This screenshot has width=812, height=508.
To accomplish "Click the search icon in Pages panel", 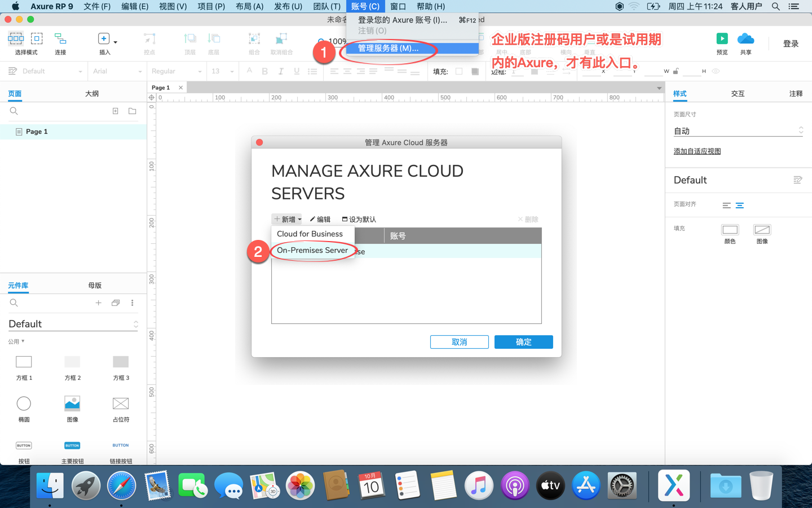I will [14, 111].
